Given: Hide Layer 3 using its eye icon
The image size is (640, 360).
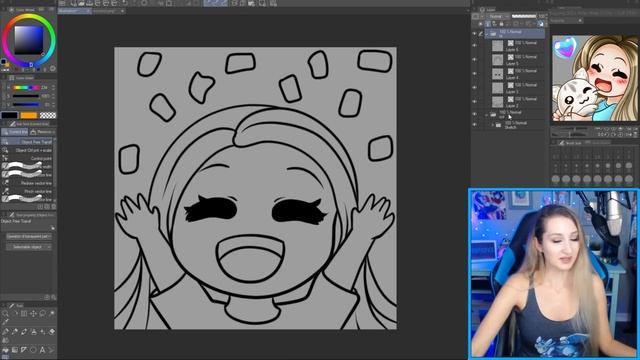Looking at the screenshot, I should (474, 88).
